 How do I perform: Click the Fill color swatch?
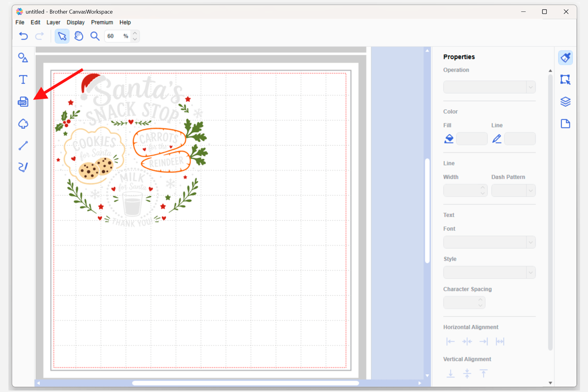click(x=472, y=139)
